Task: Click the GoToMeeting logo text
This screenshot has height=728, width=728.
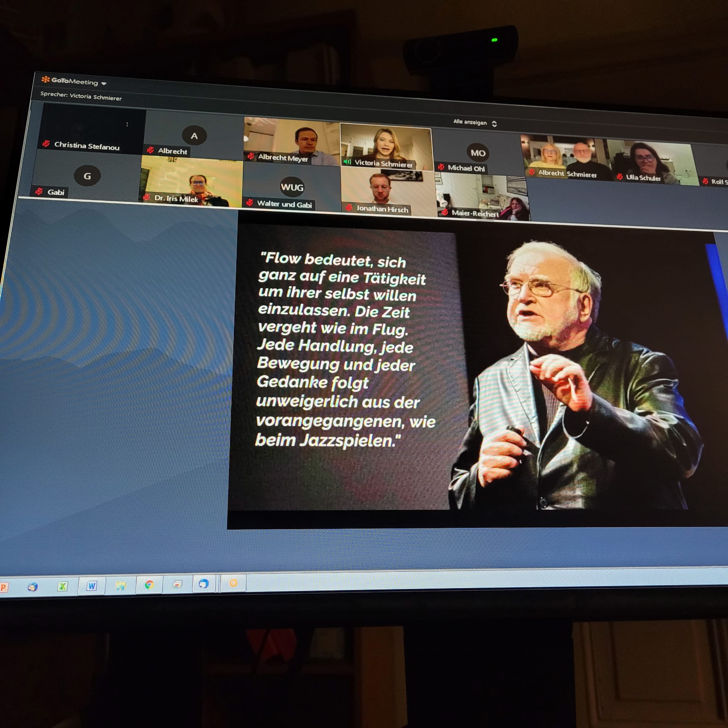Action: tap(74, 81)
